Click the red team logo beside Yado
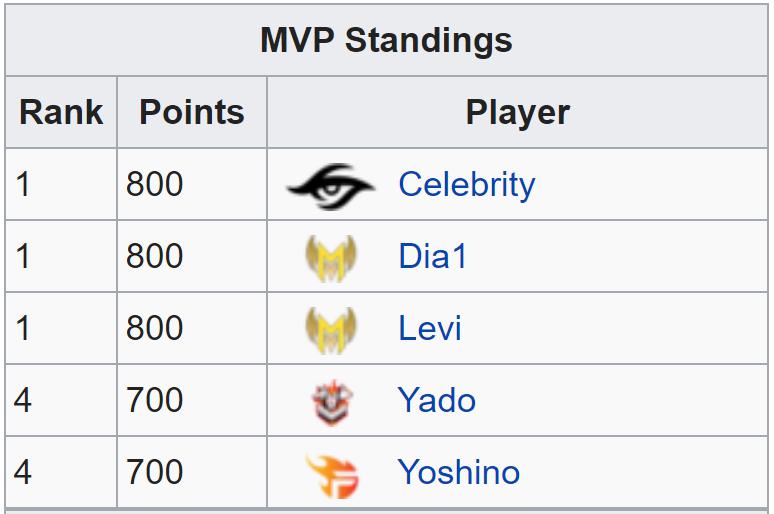 pos(332,402)
